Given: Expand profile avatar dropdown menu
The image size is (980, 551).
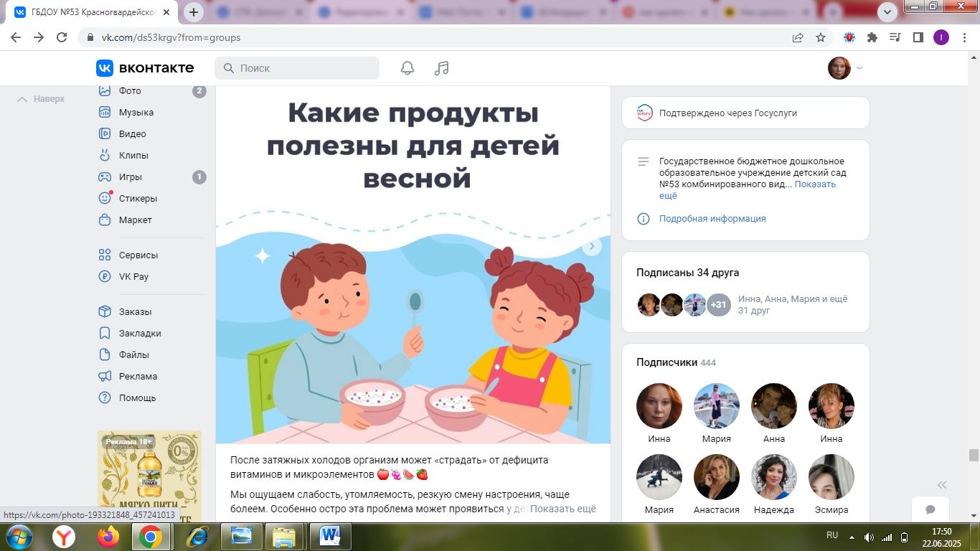Looking at the screenshot, I should pos(845,68).
